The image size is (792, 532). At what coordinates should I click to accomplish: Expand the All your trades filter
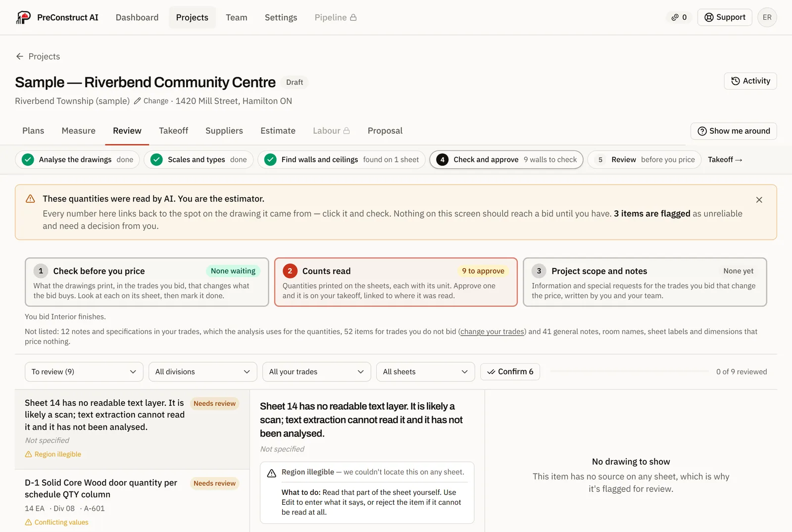[x=317, y=372]
